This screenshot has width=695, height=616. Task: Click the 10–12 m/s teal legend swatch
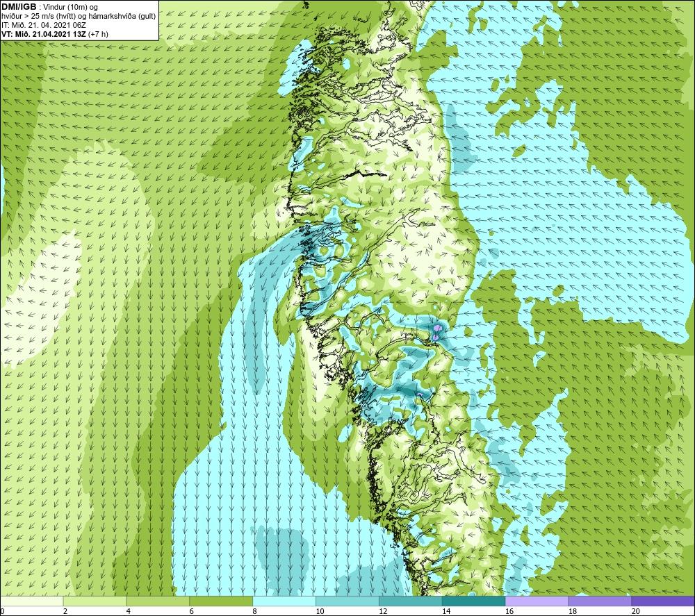click(x=347, y=601)
